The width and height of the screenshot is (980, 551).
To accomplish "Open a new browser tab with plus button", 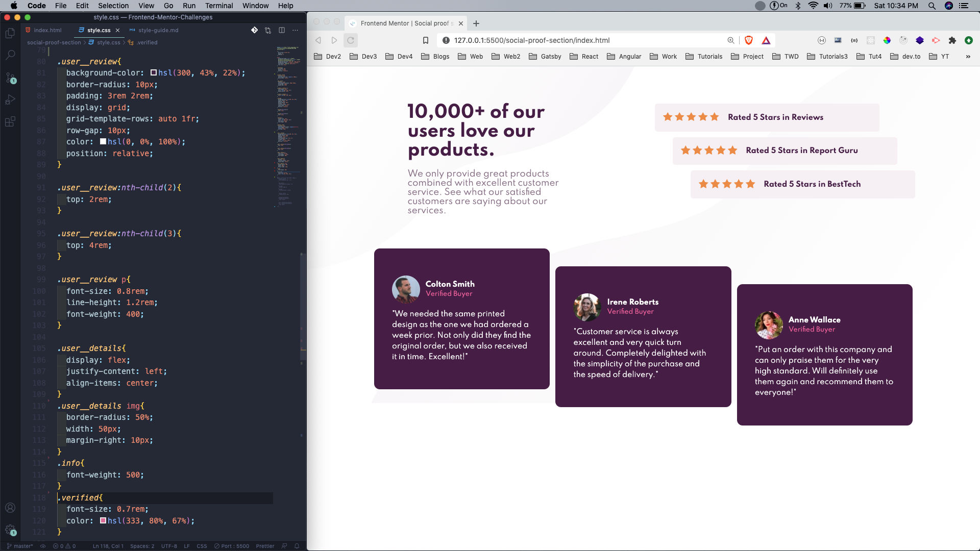I will tap(476, 23).
